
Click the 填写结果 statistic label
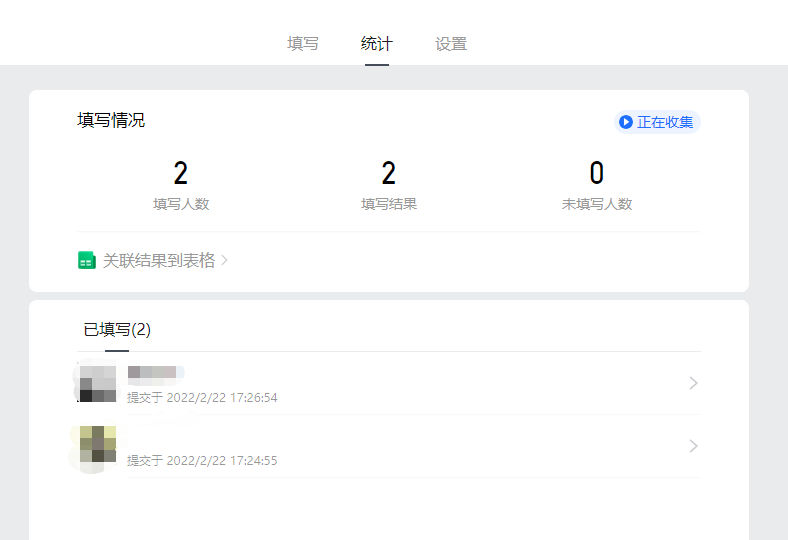click(389, 204)
